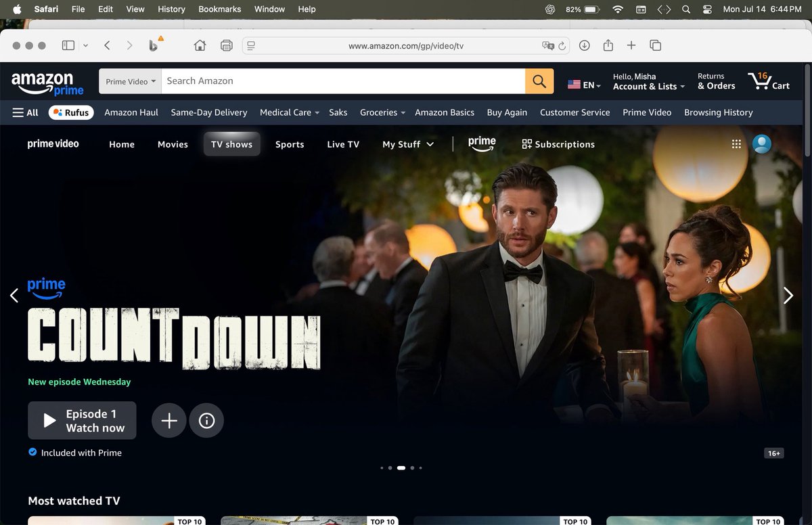The image size is (812, 525).
Task: Open Countdown details info icon
Action: 206,421
